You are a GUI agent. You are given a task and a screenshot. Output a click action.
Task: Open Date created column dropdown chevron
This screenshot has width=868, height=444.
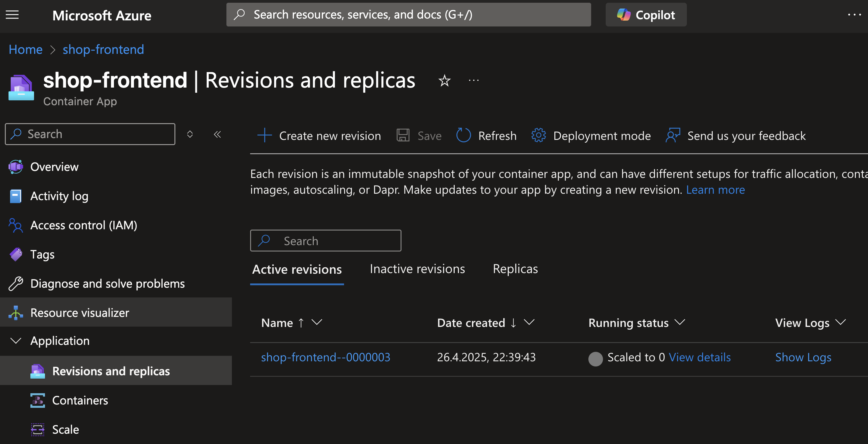point(529,323)
